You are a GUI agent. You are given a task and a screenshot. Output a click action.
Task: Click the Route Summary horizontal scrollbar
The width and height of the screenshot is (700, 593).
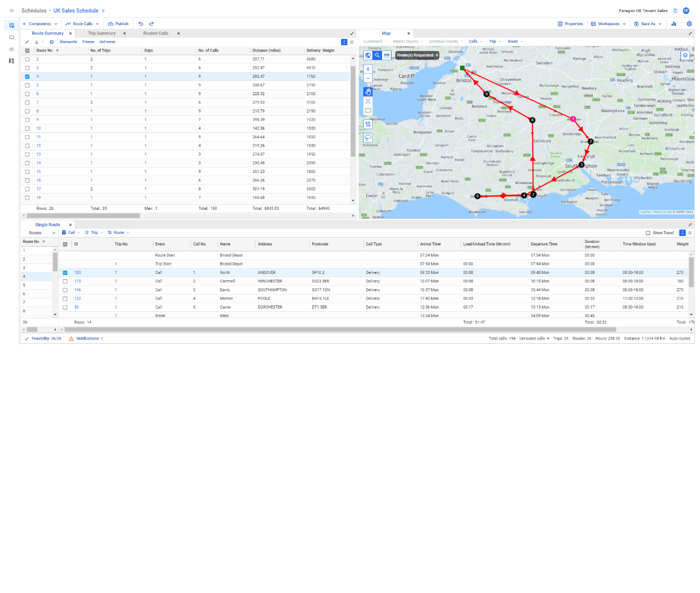pos(84,216)
